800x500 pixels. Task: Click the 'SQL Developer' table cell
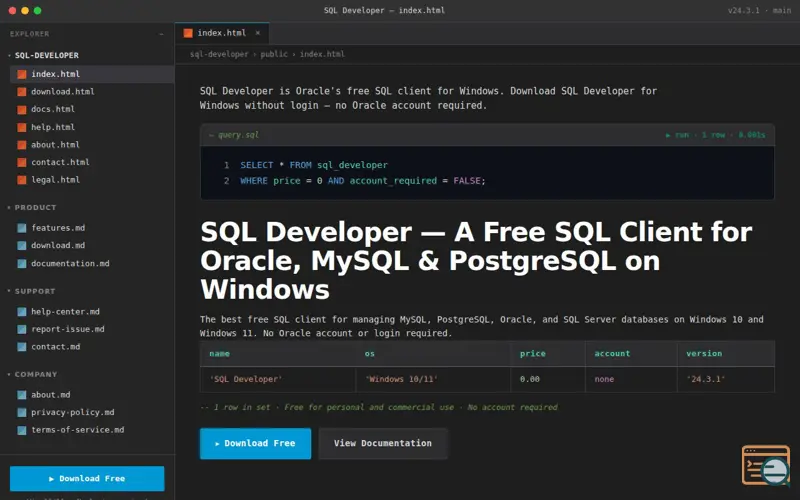point(278,379)
